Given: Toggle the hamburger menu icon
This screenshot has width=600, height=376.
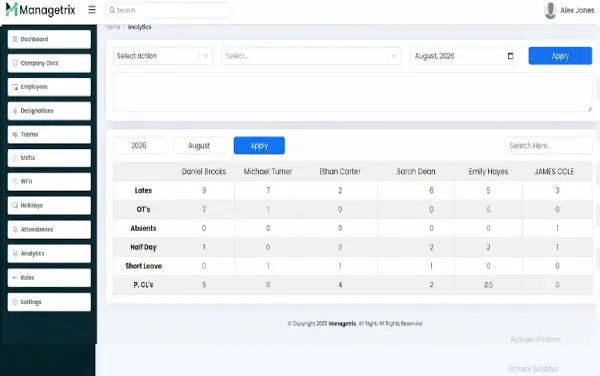Looking at the screenshot, I should pos(92,10).
